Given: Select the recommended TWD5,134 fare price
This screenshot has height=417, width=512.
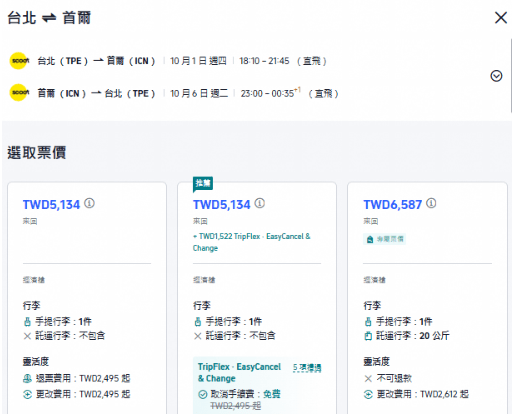Looking at the screenshot, I should 222,205.
